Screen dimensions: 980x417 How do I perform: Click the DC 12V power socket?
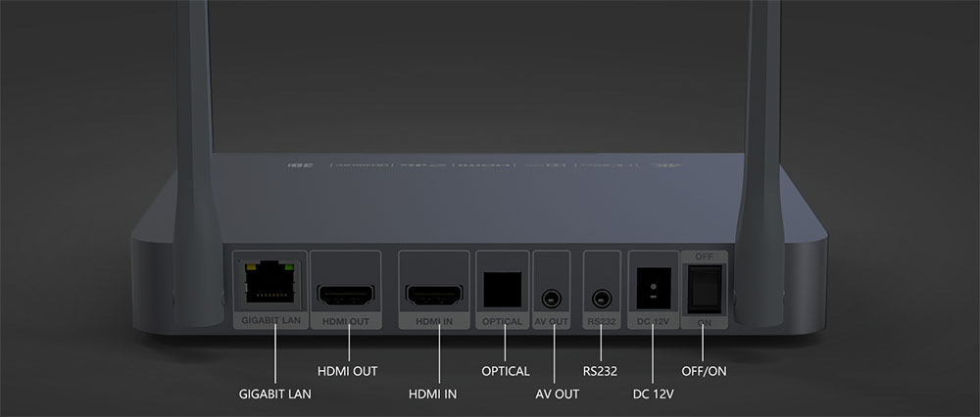[x=654, y=289]
